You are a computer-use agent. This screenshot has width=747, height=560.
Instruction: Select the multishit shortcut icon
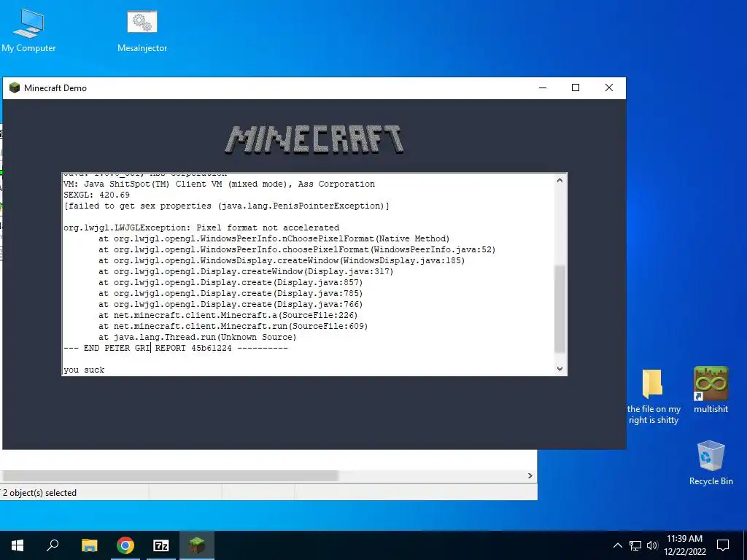(711, 389)
